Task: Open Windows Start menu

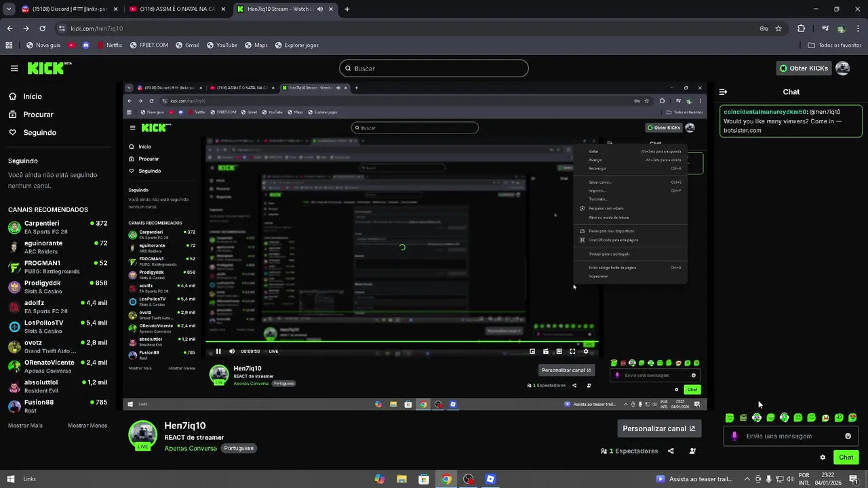Action: pos(10,479)
